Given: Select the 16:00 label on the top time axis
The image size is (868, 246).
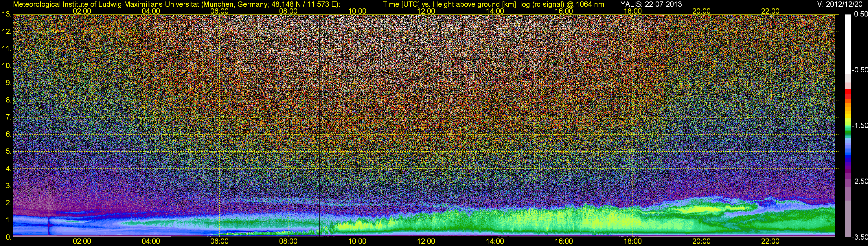Looking at the screenshot, I should [x=564, y=11].
